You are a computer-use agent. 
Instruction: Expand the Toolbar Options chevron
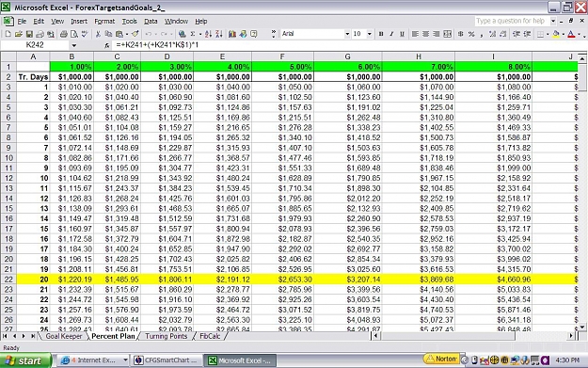(274, 34)
